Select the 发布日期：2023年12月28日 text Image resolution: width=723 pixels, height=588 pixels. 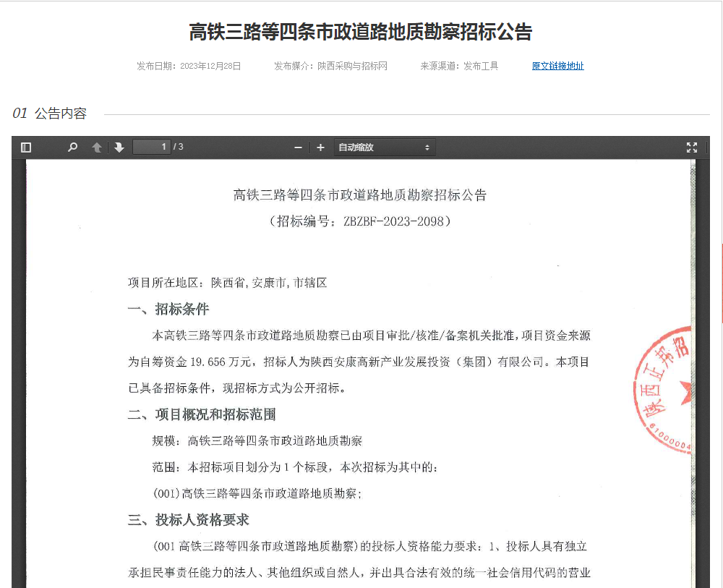[189, 66]
